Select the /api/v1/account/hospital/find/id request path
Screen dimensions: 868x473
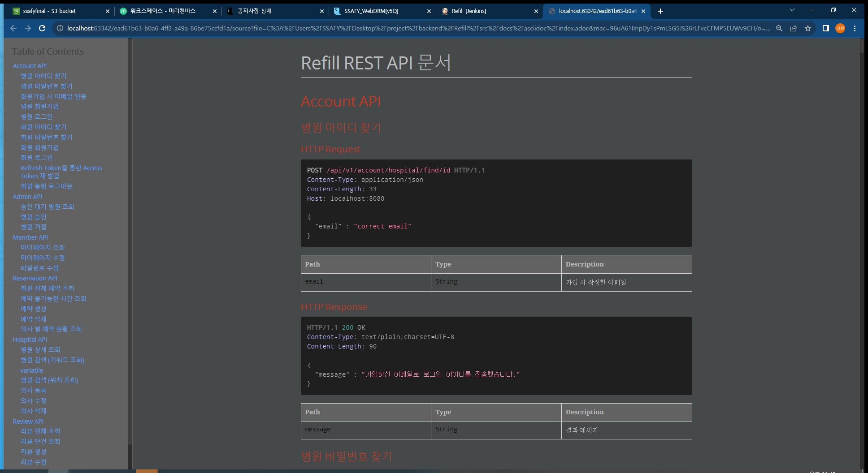click(388, 170)
